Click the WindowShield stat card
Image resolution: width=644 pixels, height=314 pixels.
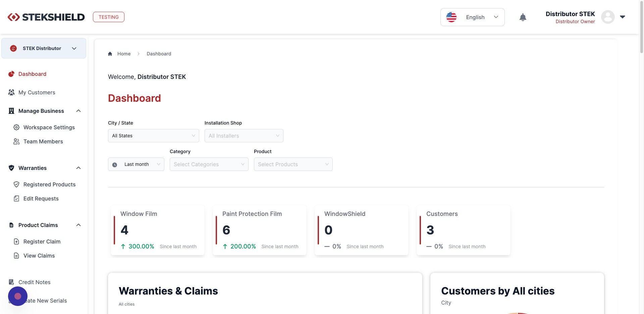(x=362, y=230)
